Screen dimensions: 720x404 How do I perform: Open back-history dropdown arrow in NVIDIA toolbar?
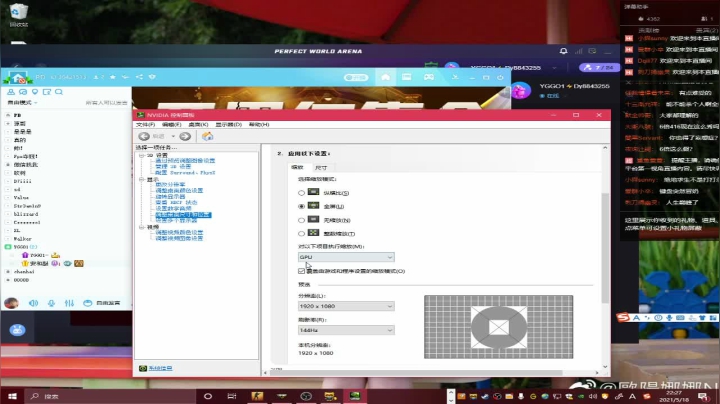173,136
